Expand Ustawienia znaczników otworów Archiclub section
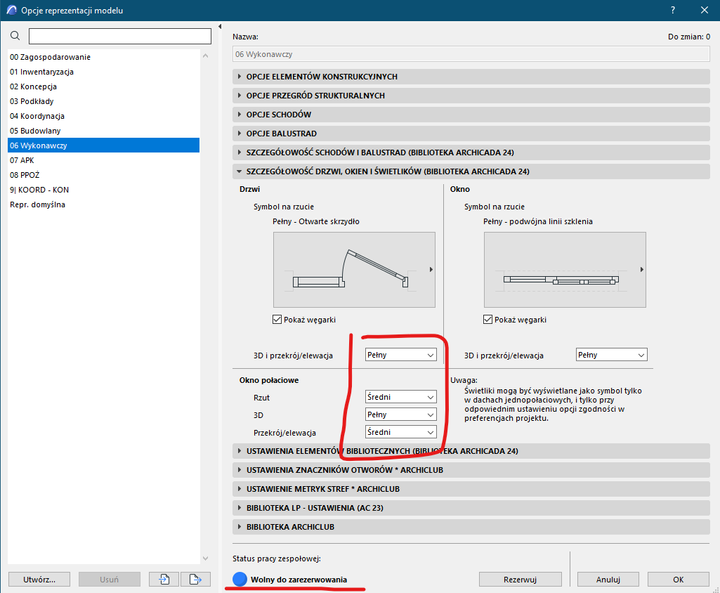 pyautogui.click(x=471, y=470)
